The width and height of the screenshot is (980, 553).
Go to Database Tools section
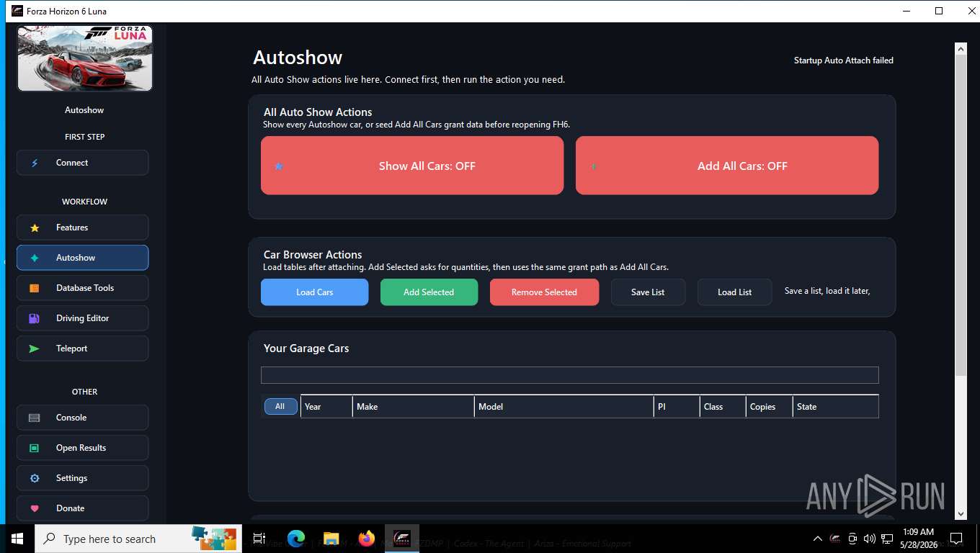pyautogui.click(x=83, y=288)
